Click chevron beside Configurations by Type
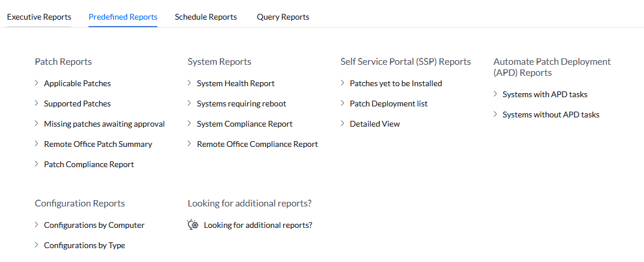The image size is (644, 262). [36, 245]
